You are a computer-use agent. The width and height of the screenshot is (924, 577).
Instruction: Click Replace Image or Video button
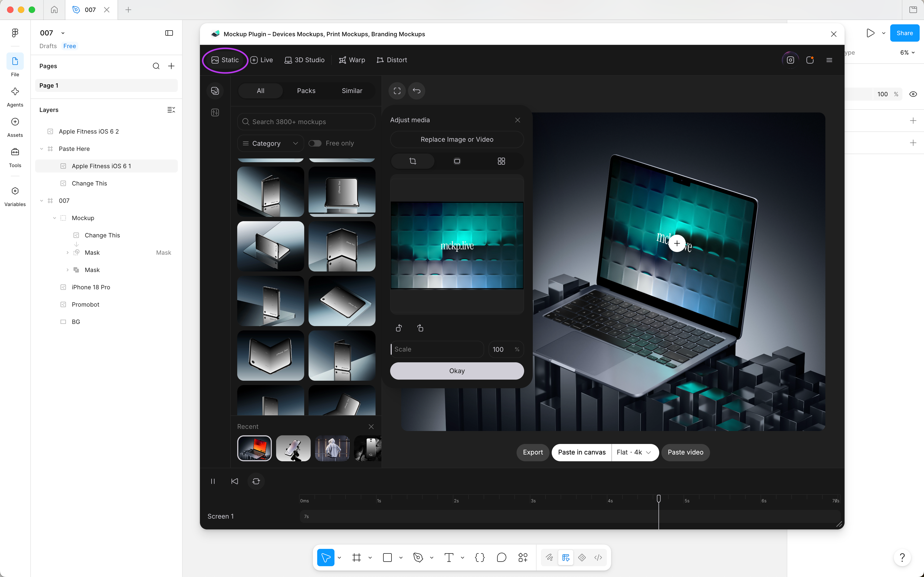pos(457,140)
